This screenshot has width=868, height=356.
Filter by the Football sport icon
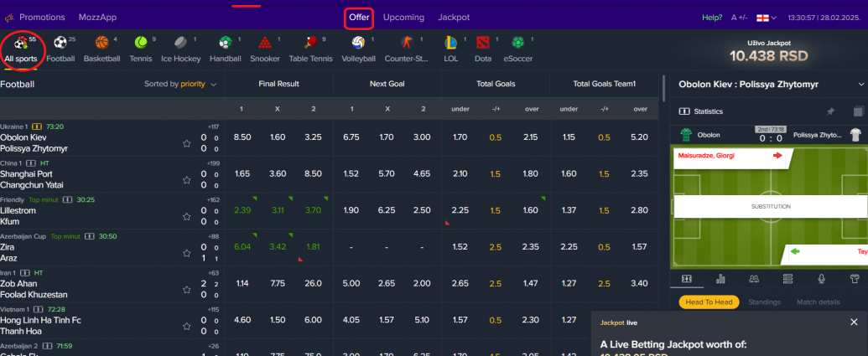[60, 43]
